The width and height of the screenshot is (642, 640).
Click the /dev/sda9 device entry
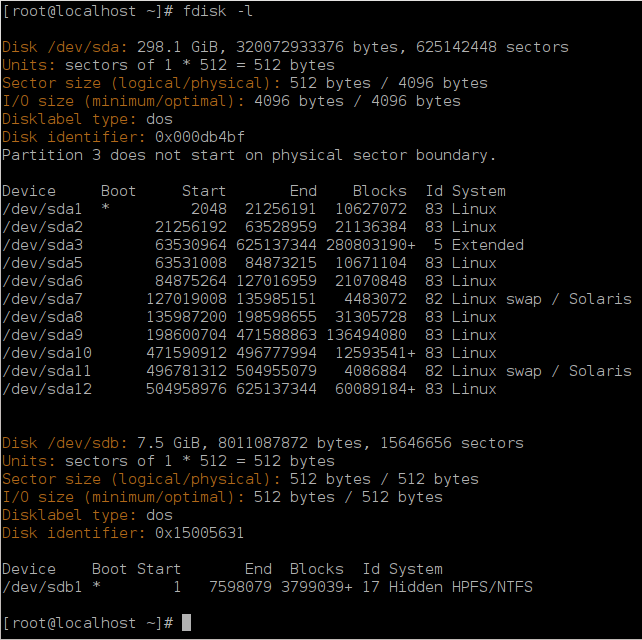pos(42,335)
